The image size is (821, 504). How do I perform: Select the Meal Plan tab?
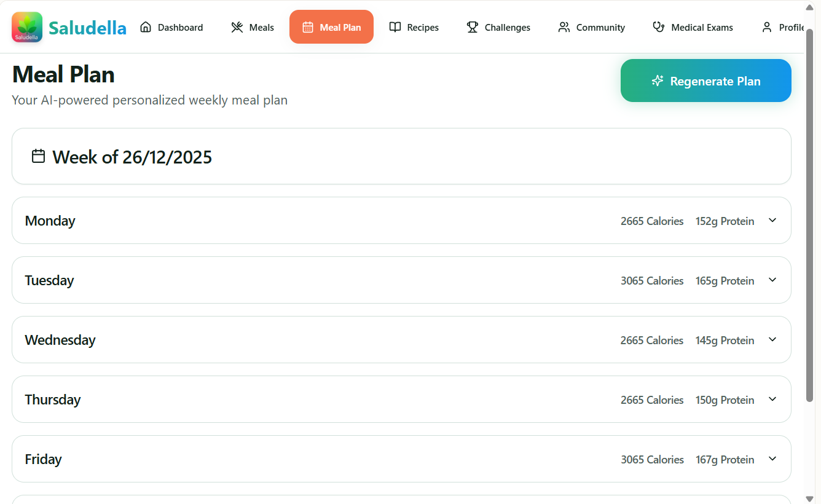[x=331, y=27]
